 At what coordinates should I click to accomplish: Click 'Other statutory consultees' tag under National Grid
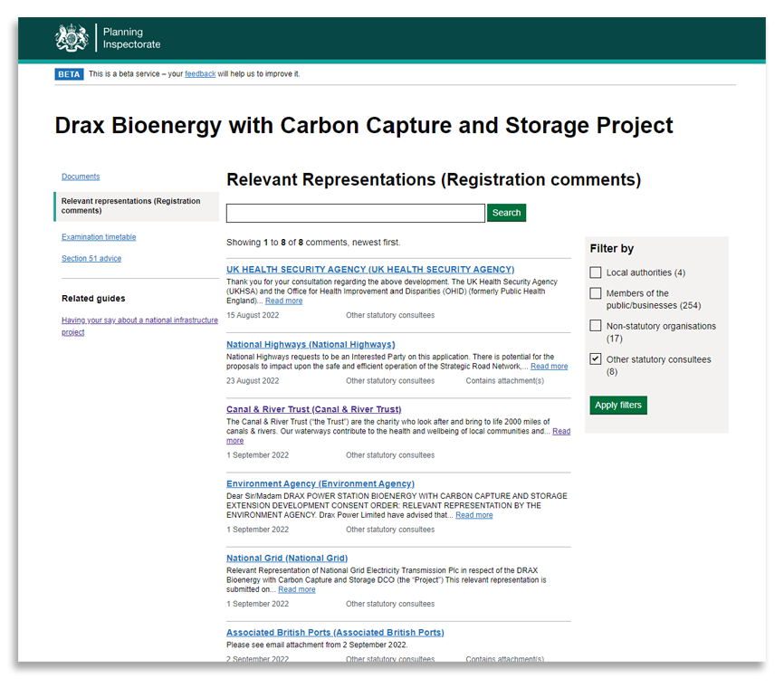(390, 604)
